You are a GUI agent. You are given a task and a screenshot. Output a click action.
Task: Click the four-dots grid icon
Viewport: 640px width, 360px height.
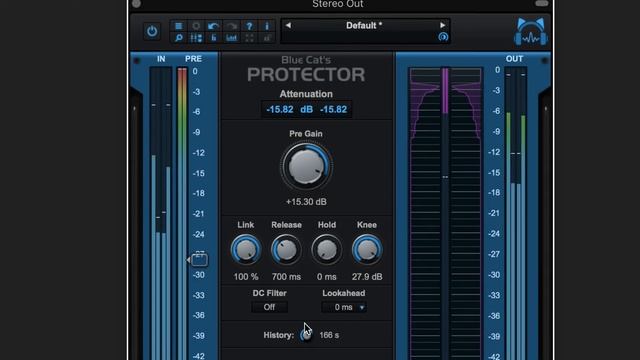coord(249,38)
